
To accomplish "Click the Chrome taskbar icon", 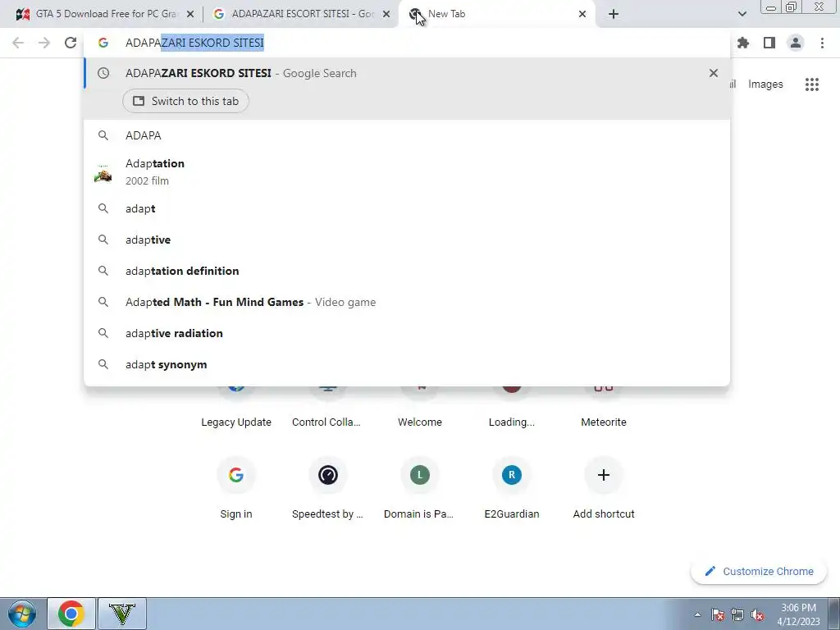I will tap(71, 614).
